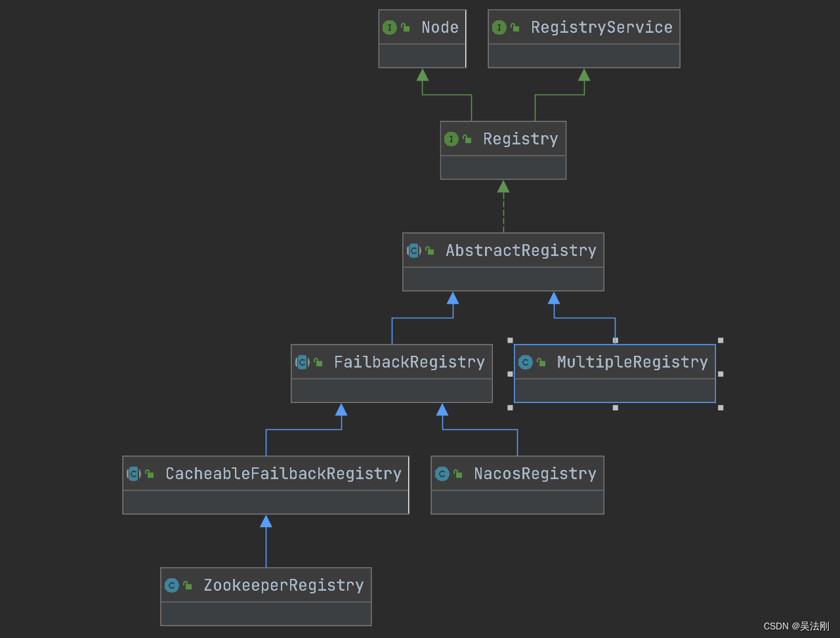Viewport: 840px width, 638px height.
Task: Click the empty members compartment of MultipleRegistry
Action: [x=615, y=391]
